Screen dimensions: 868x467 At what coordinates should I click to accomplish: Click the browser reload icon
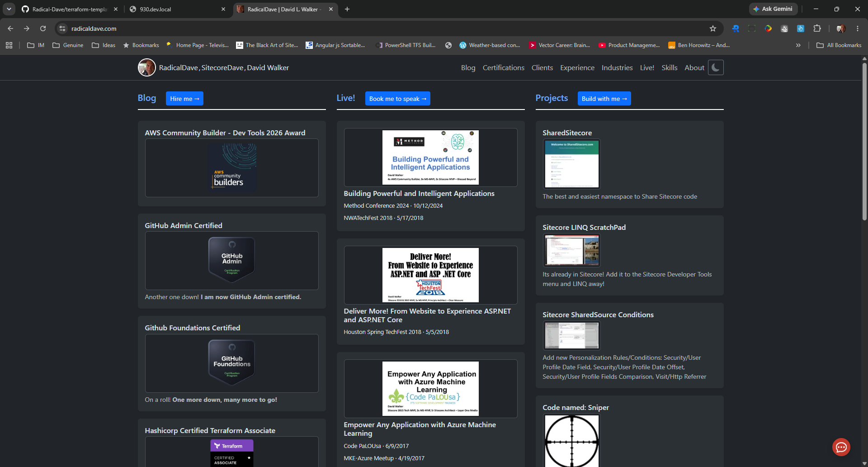click(x=43, y=29)
